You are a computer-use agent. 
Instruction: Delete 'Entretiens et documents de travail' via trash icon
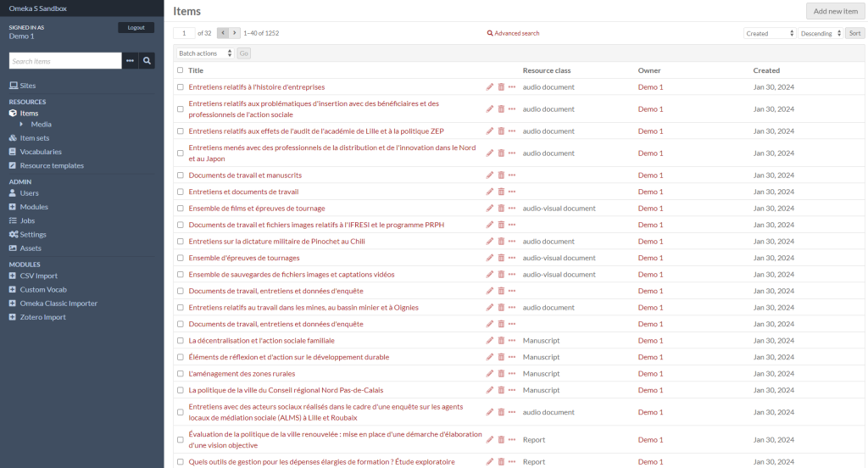(501, 192)
